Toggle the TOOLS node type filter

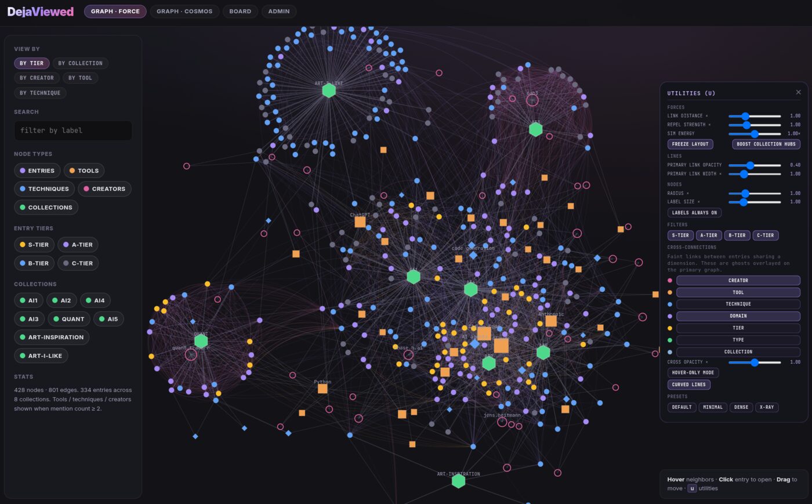84,170
